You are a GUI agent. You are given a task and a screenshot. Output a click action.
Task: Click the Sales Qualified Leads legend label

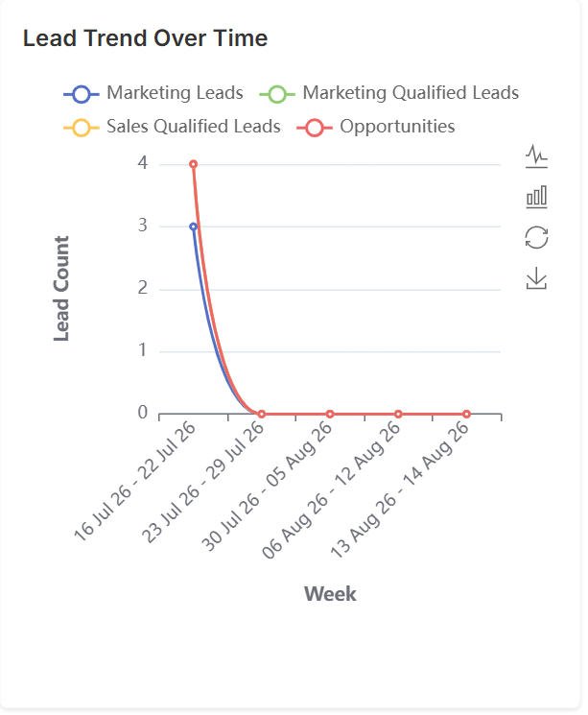coord(193,127)
